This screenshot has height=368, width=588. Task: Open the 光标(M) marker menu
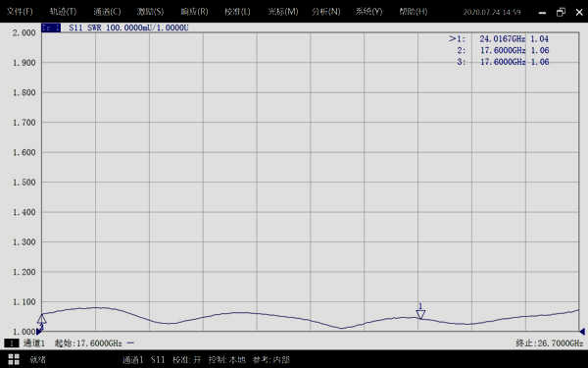tap(283, 12)
